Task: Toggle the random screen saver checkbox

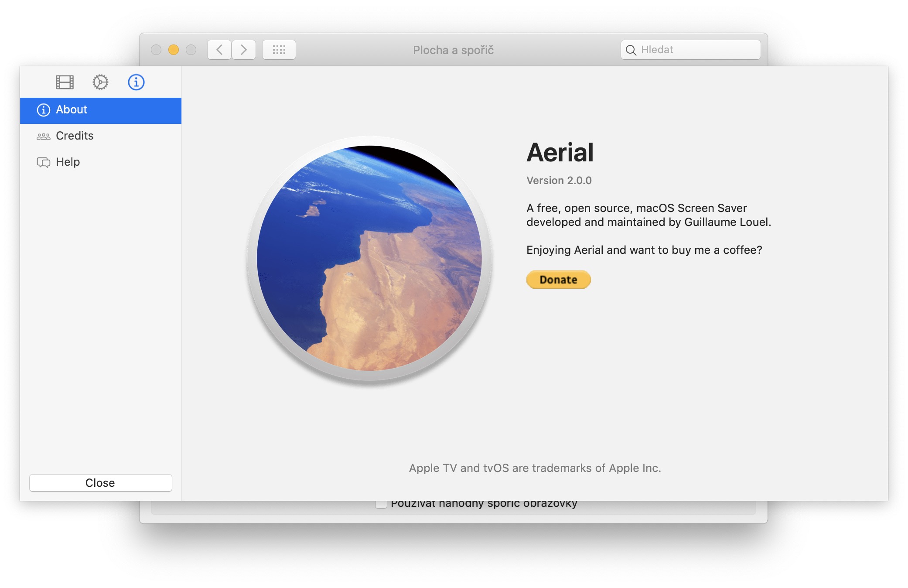Action: tap(381, 504)
